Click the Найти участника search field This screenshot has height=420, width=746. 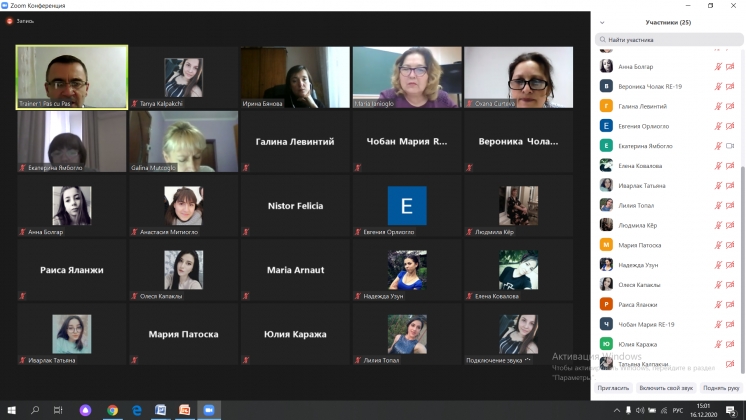pos(669,39)
